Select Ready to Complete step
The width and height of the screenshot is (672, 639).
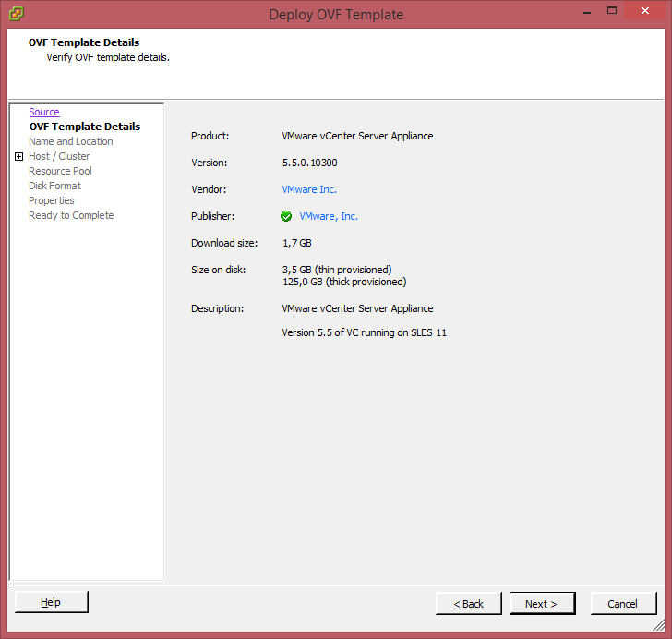click(71, 215)
